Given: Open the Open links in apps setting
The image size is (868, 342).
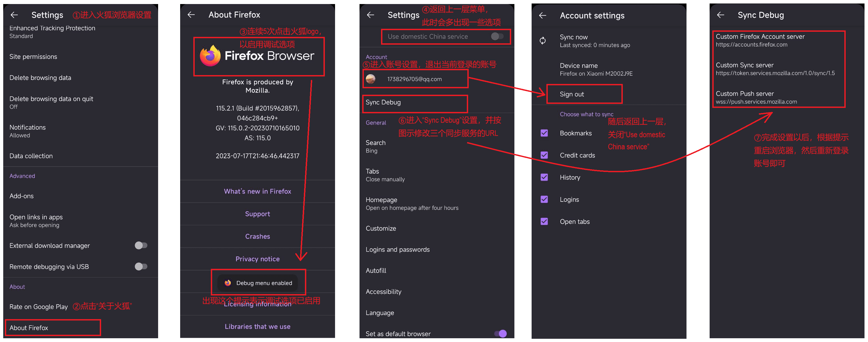Looking at the screenshot, I should [80, 221].
